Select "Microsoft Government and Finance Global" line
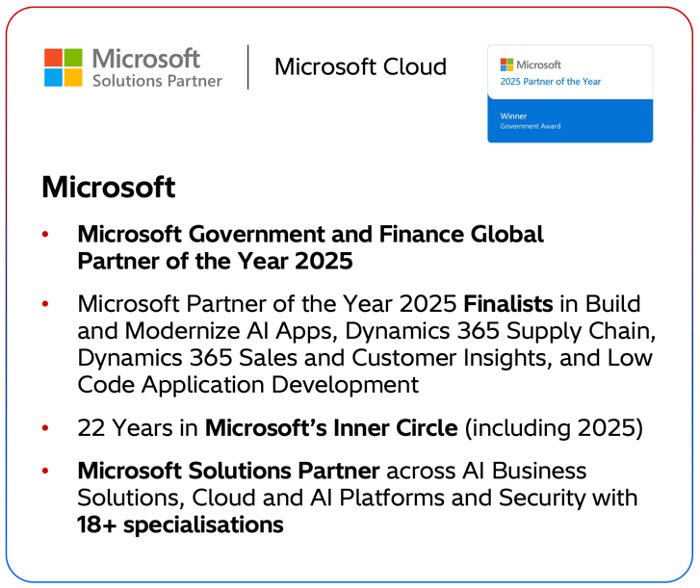 pos(310,234)
